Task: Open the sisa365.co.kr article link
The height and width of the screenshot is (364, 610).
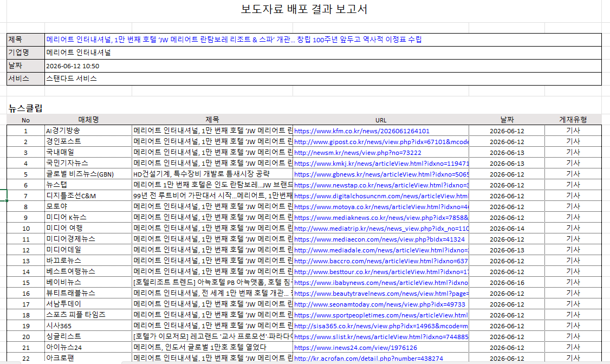Action: (x=381, y=326)
